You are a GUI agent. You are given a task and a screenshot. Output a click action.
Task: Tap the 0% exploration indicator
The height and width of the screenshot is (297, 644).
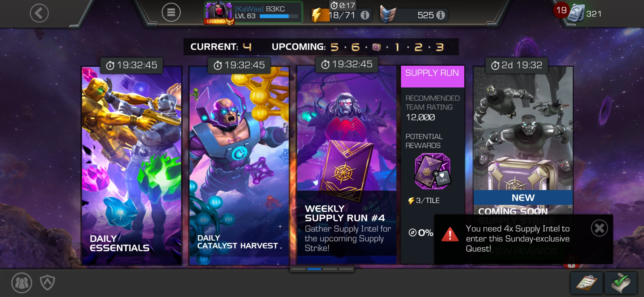421,233
